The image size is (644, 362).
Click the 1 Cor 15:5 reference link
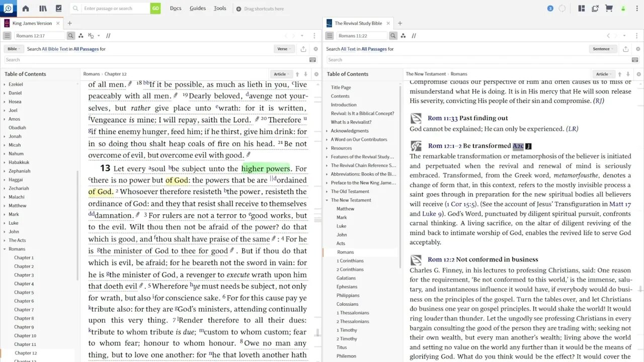click(460, 204)
